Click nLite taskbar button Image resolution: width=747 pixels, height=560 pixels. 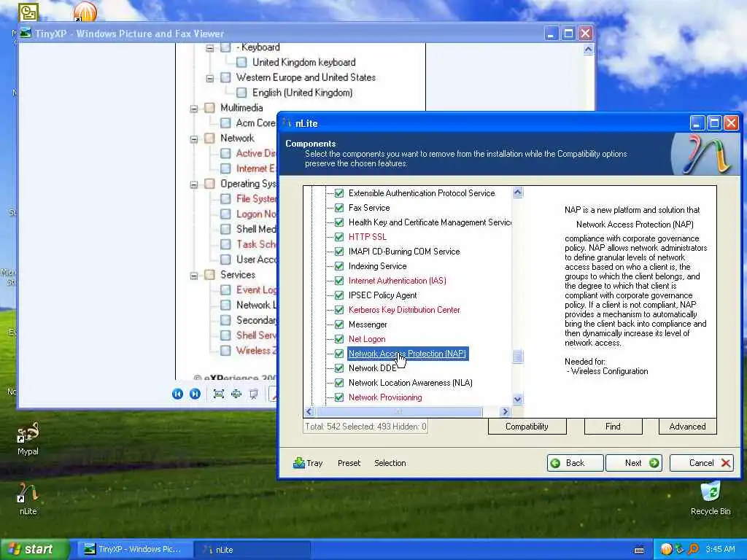[252, 550]
